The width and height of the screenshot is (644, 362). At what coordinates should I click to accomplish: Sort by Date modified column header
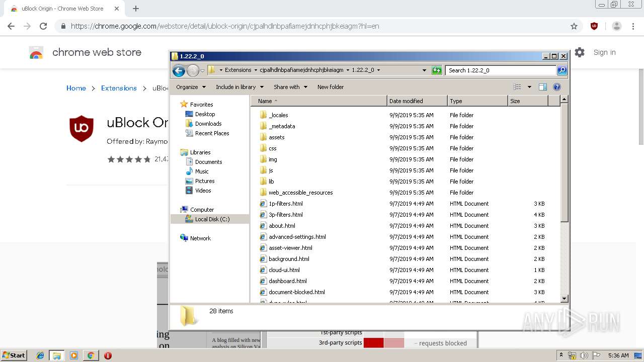coord(418,101)
